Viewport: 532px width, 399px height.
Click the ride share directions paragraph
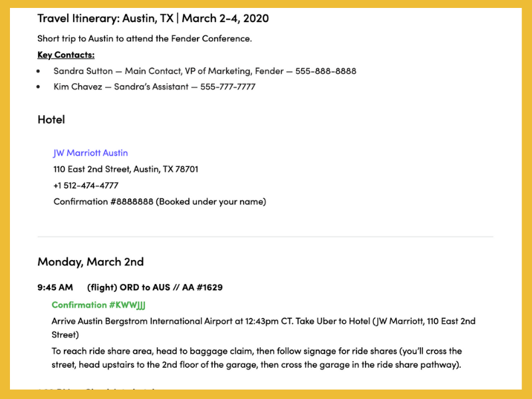[x=257, y=358]
